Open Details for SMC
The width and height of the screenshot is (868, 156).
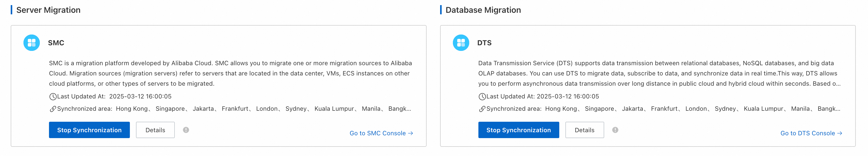tap(155, 130)
